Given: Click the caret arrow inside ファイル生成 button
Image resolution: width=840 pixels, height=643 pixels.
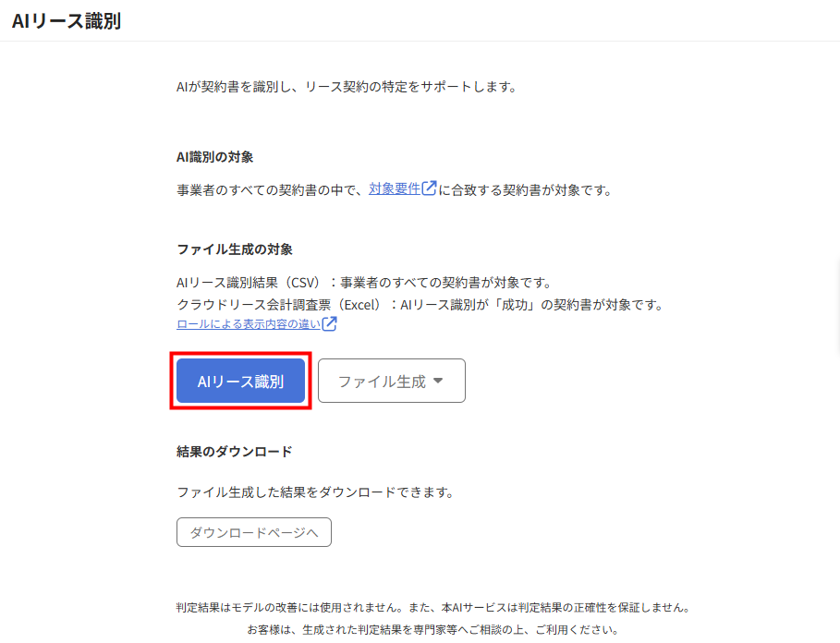Looking at the screenshot, I should point(438,381).
